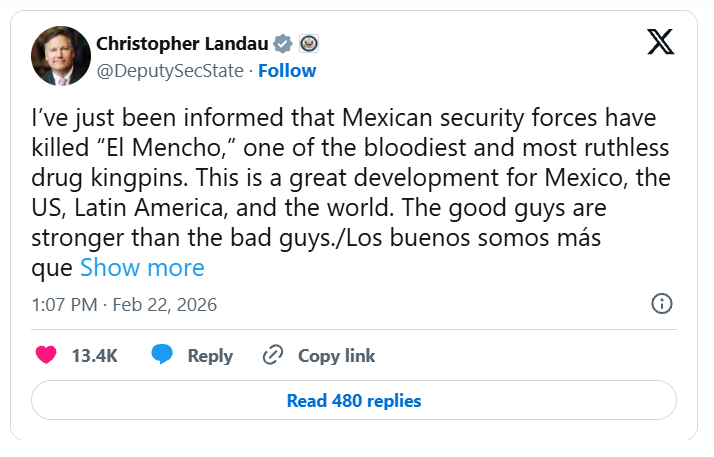Click the Feb 22, 2026 date

pyautogui.click(x=165, y=304)
